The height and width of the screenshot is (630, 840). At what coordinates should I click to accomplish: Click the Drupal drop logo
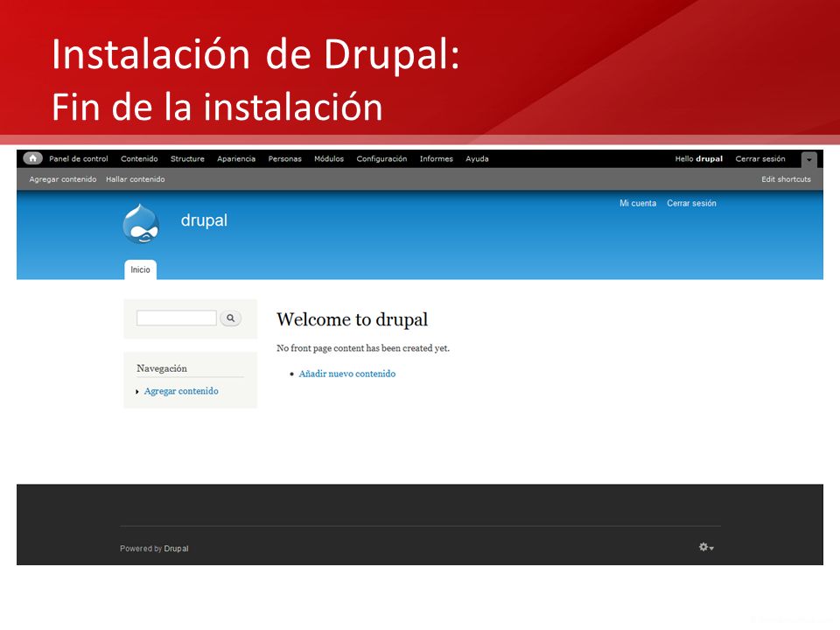point(141,223)
